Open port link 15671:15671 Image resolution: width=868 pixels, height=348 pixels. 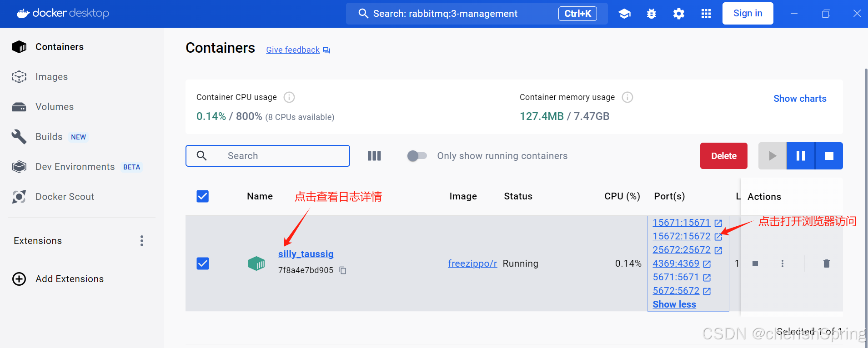pyautogui.click(x=682, y=223)
